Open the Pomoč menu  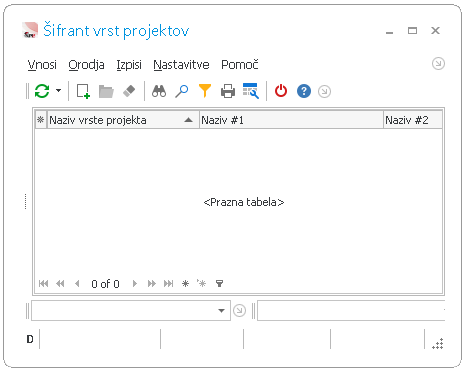pyautogui.click(x=240, y=64)
